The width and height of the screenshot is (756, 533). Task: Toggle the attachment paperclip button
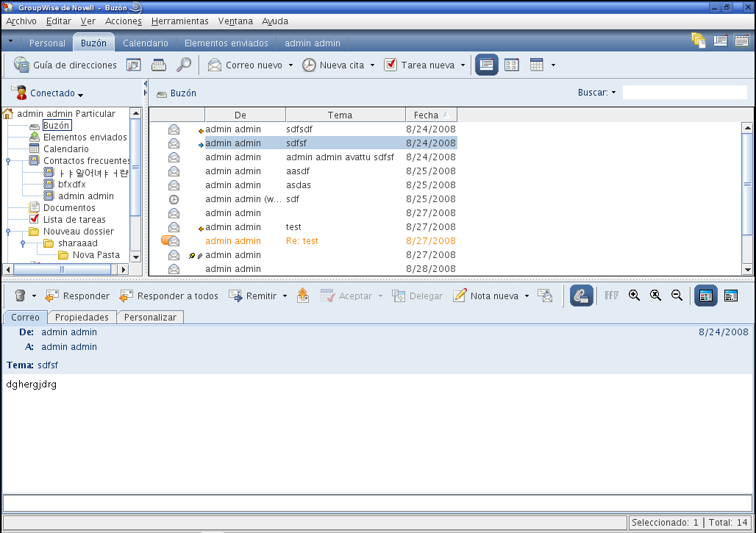[x=582, y=296]
